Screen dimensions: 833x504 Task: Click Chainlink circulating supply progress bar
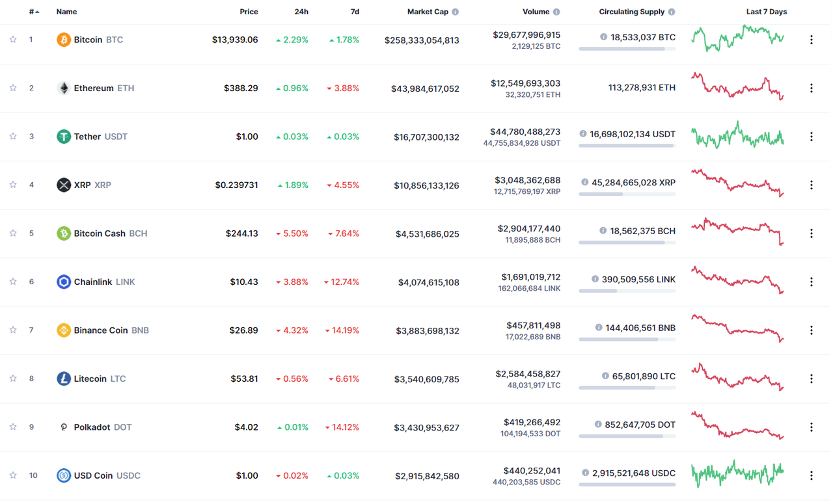click(x=627, y=291)
